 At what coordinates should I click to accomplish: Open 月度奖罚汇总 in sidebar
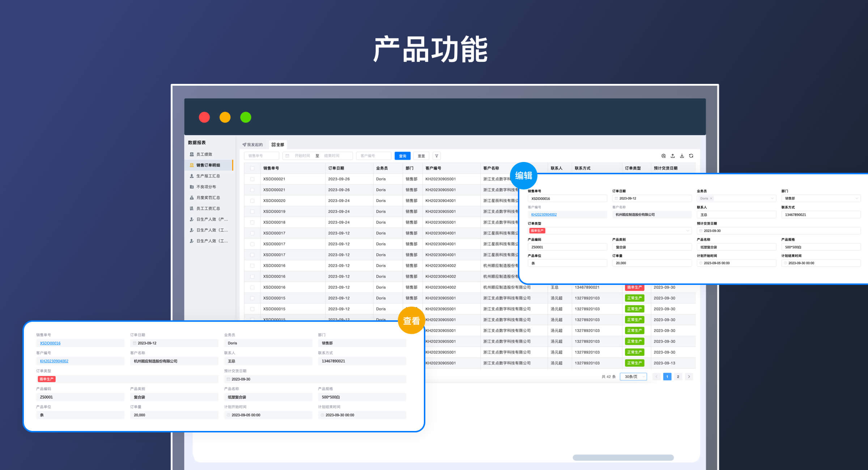click(x=208, y=198)
